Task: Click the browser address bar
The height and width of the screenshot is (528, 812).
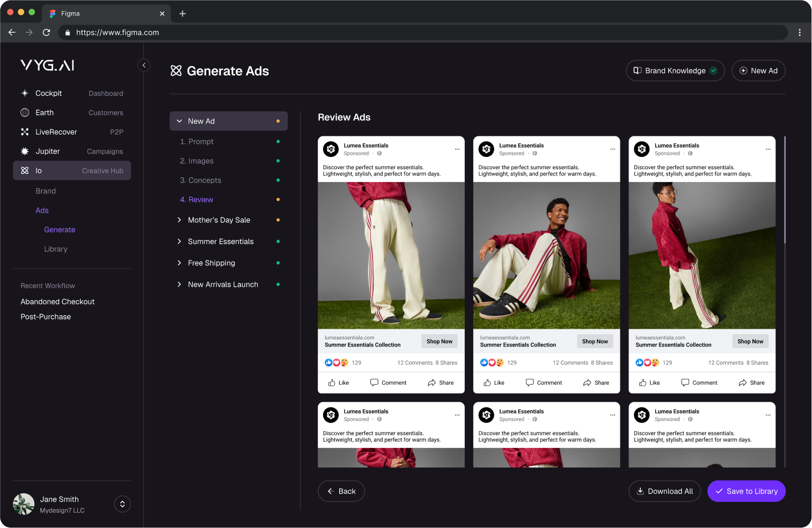Action: point(423,32)
